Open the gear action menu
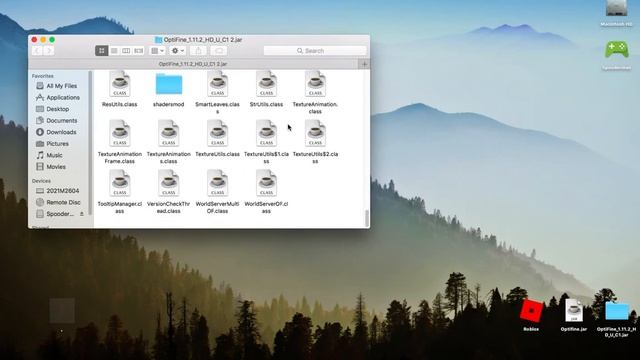 pyautogui.click(x=178, y=51)
